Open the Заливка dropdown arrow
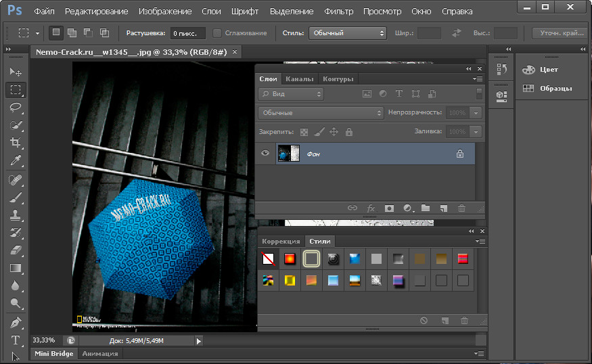 click(x=476, y=131)
